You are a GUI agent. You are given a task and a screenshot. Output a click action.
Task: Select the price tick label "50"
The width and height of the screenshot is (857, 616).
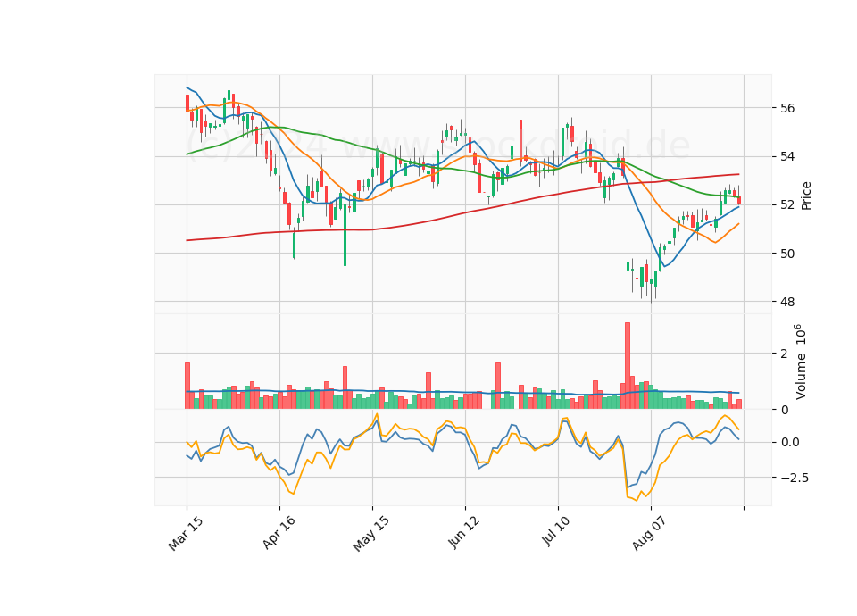(x=787, y=254)
